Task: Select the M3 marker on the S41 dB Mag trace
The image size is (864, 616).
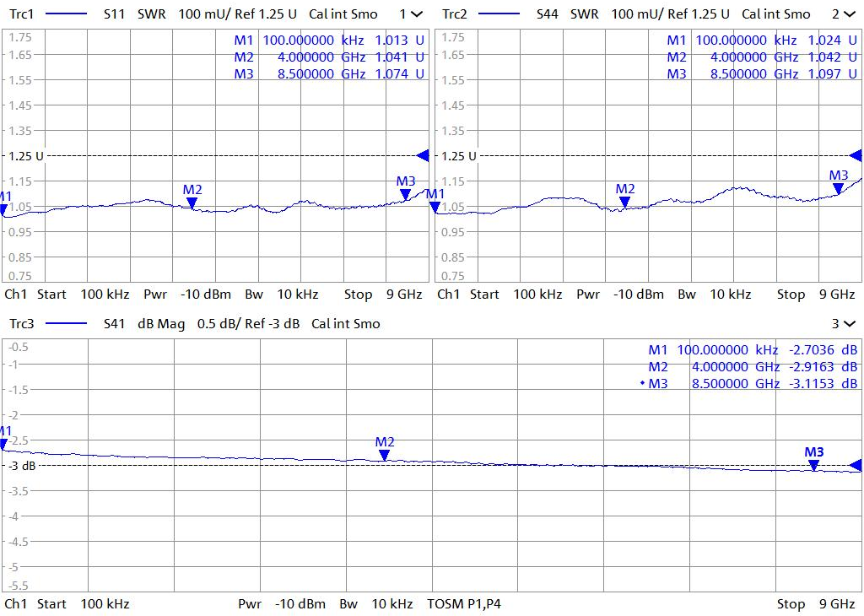Action: [813, 465]
